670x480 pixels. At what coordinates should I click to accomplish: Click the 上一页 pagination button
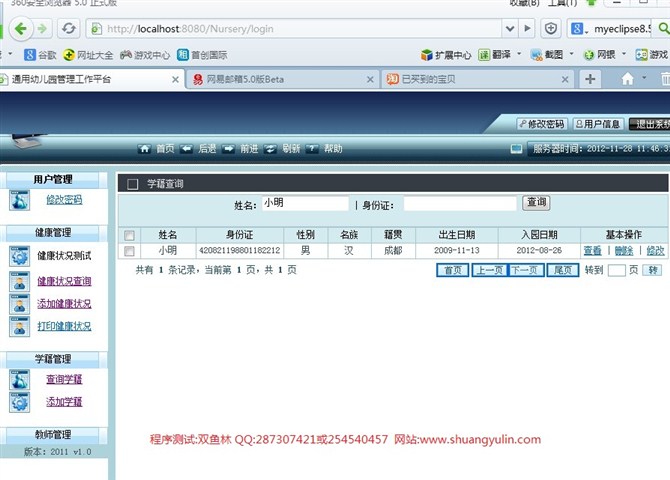(490, 270)
